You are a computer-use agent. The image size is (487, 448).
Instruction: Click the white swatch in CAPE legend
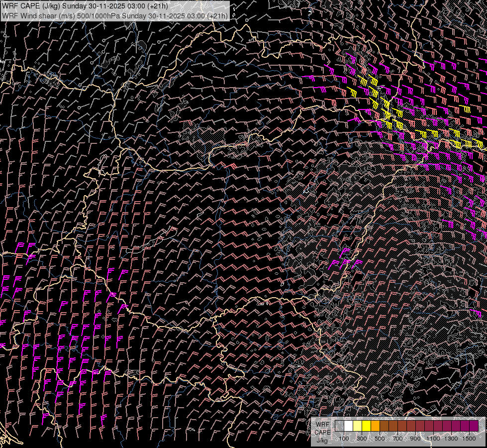coord(349,426)
